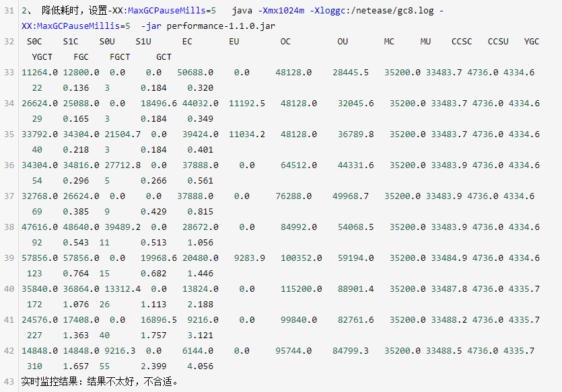Select the value '19968.6' on line 39
This screenshot has height=392, width=562.
click(x=158, y=258)
